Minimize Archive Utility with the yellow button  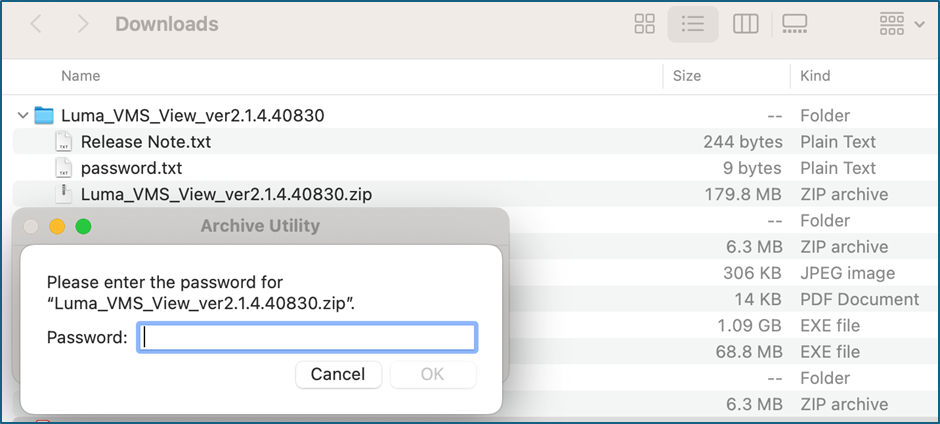tap(57, 227)
